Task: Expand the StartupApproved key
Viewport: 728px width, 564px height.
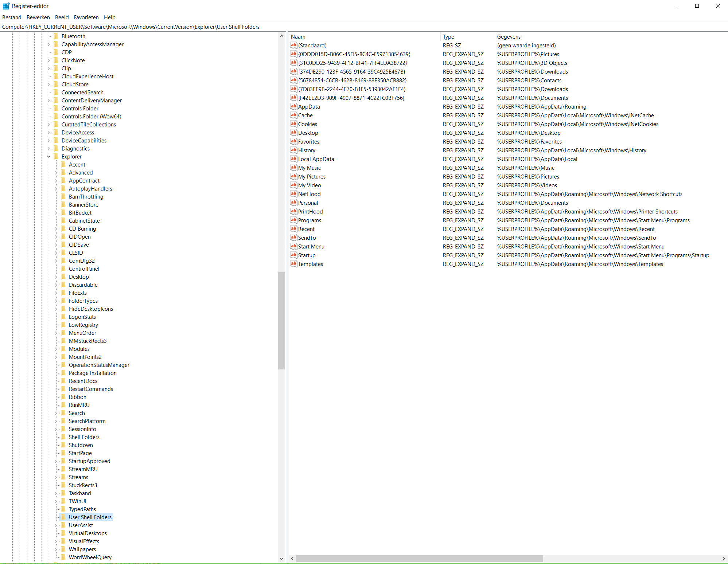Action: coord(56,461)
